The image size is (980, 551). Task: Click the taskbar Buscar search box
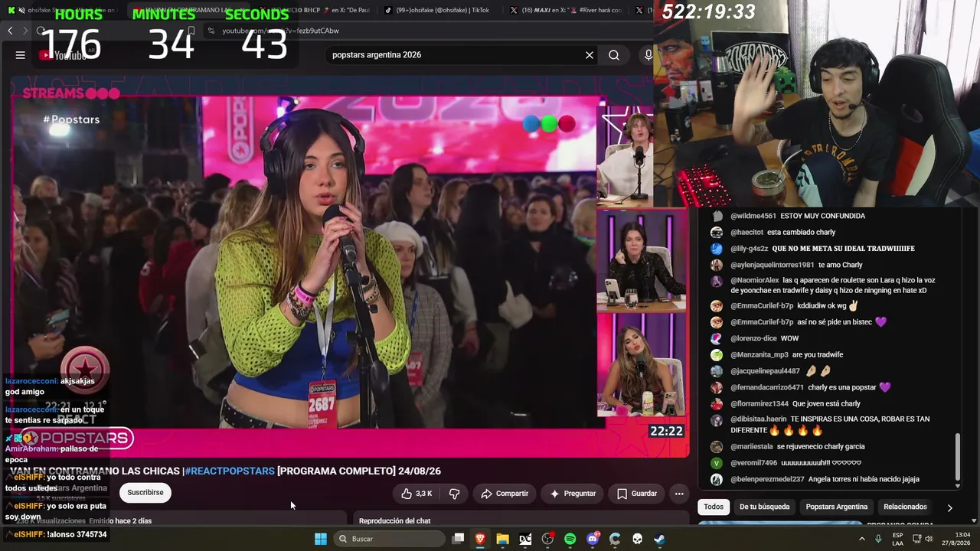pyautogui.click(x=391, y=539)
